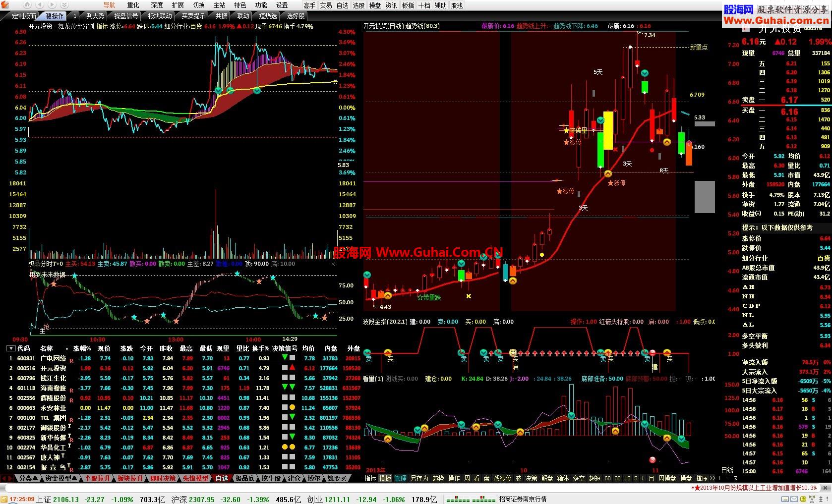This screenshot has height=504, width=832.
Task: Click the 十档 toolbar button
Action: [x=424, y=5]
